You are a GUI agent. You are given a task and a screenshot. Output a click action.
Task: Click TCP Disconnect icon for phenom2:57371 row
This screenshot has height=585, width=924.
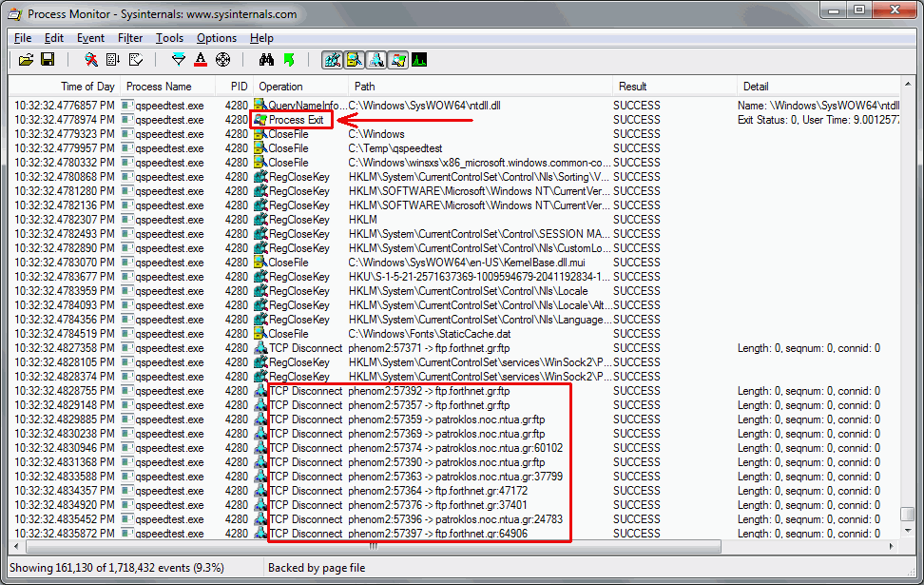coord(260,348)
